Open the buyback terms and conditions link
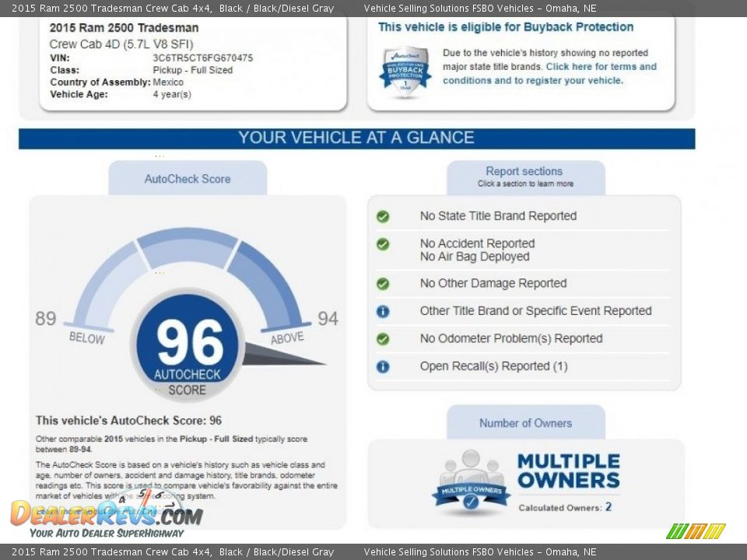 coord(550,73)
